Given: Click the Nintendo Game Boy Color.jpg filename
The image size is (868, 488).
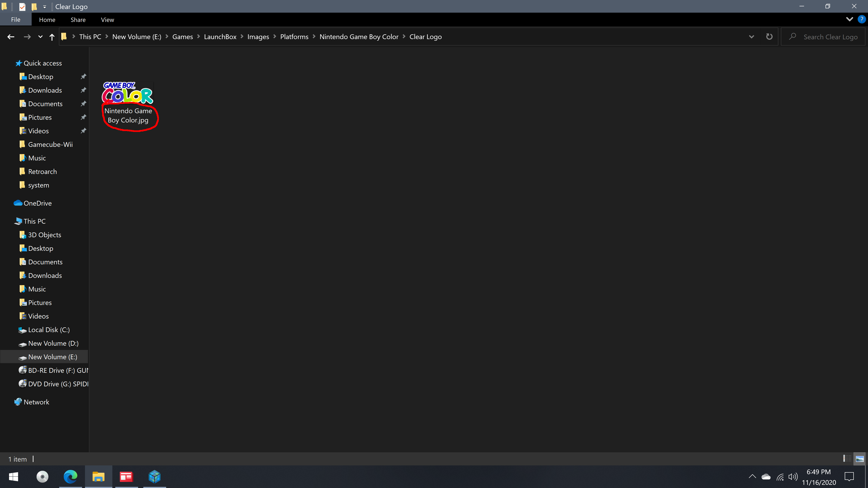Looking at the screenshot, I should coord(128,115).
